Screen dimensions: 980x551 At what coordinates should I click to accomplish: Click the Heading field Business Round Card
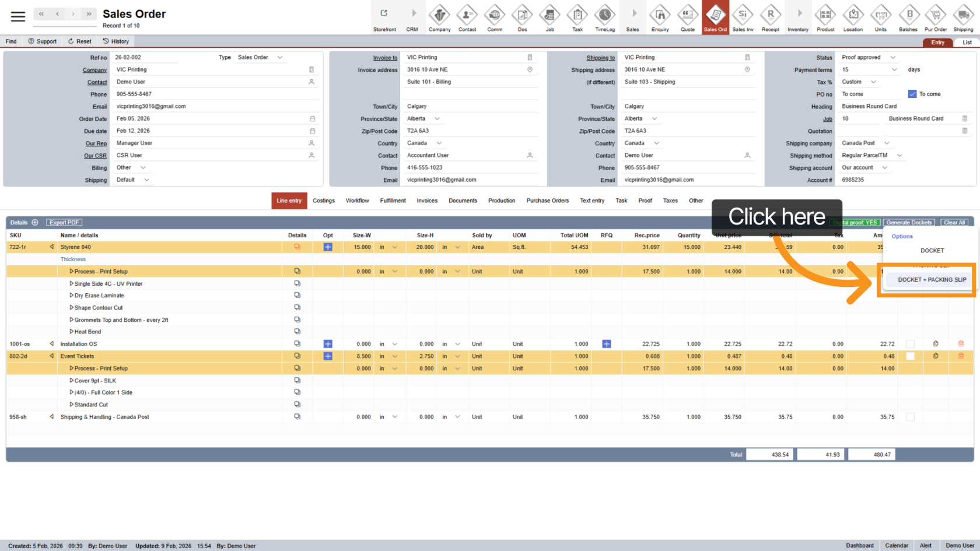904,106
